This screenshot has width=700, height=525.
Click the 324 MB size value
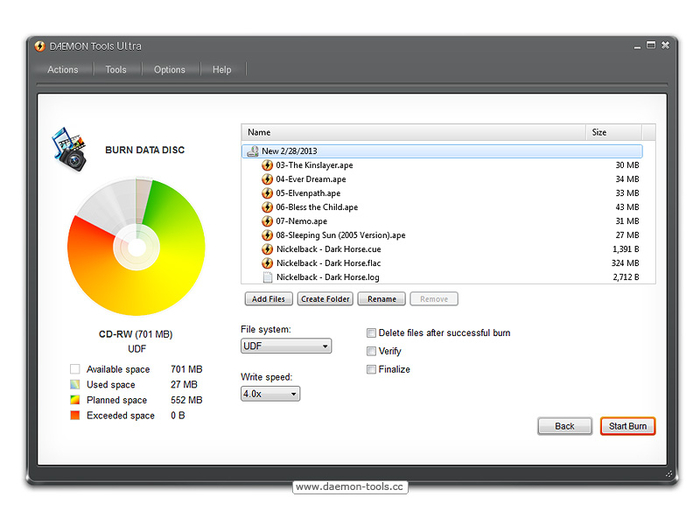(x=625, y=263)
